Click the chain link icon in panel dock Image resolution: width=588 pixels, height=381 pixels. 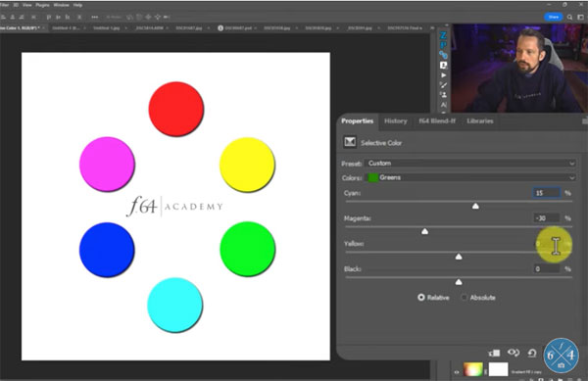(443, 55)
